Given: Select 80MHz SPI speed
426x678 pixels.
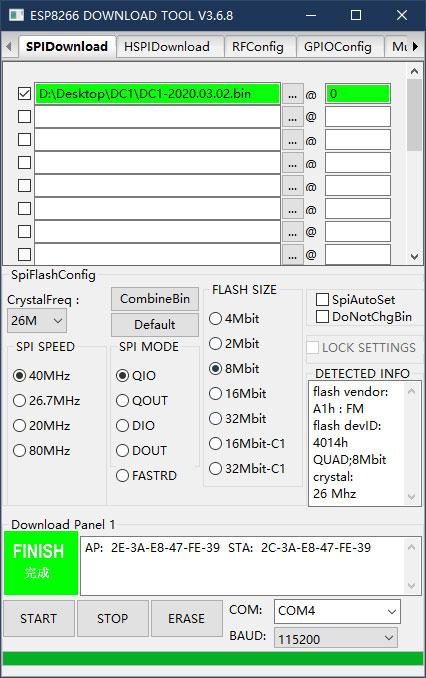Looking at the screenshot, I should click(x=42, y=451).
